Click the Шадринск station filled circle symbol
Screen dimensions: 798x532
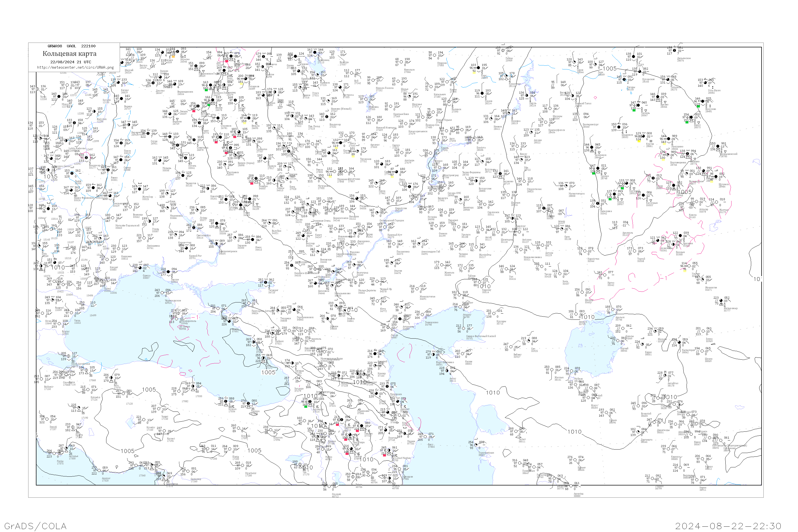coord(618,127)
